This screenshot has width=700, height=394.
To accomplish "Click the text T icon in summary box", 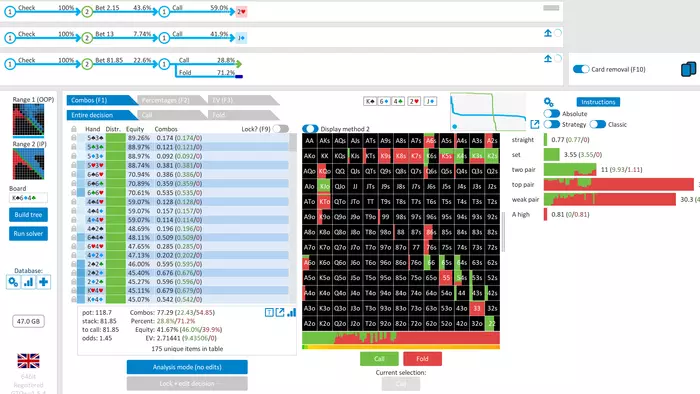I will 269,312.
